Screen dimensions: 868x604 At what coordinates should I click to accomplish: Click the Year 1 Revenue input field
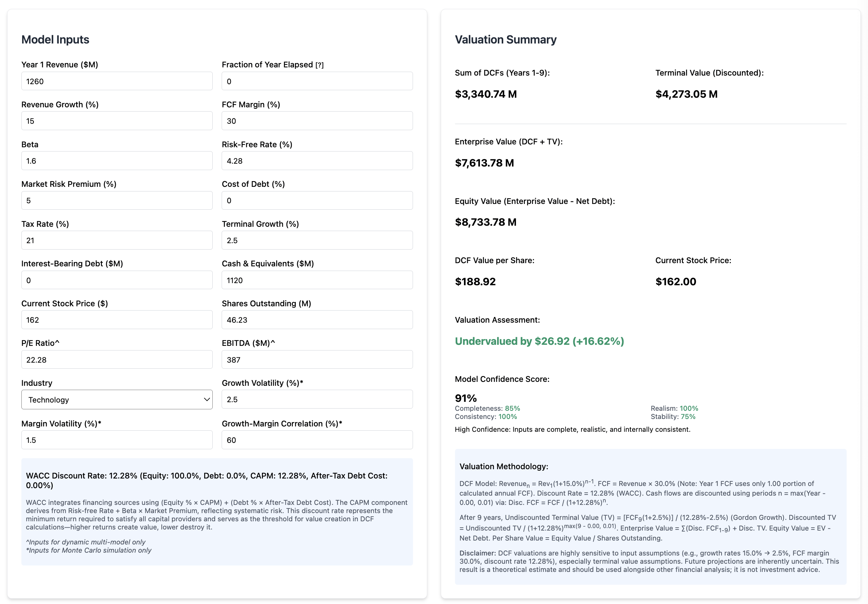pyautogui.click(x=117, y=81)
